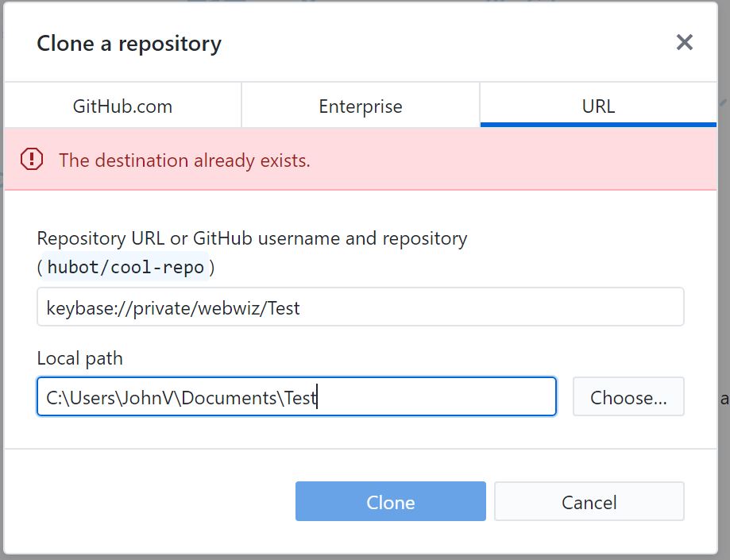This screenshot has height=560, width=730.
Task: Click the Local path label
Action: pos(79,358)
